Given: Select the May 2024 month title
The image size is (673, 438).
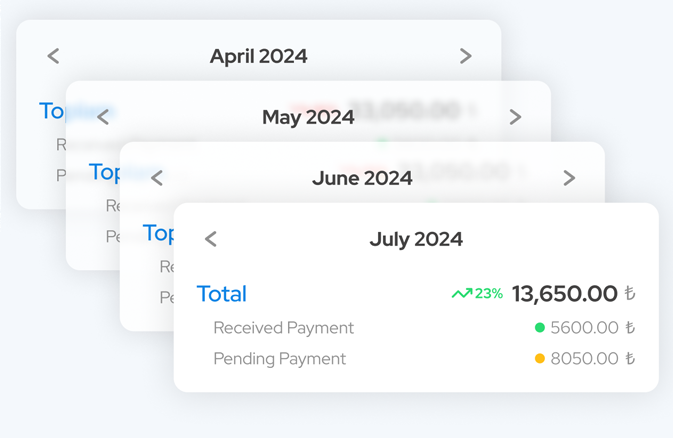Looking at the screenshot, I should point(308,118).
